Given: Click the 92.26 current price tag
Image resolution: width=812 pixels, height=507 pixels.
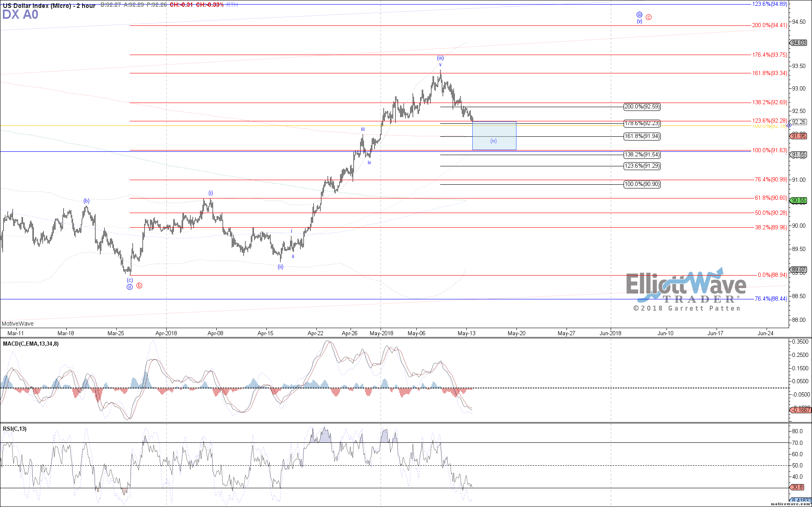Looking at the screenshot, I should (799, 122).
